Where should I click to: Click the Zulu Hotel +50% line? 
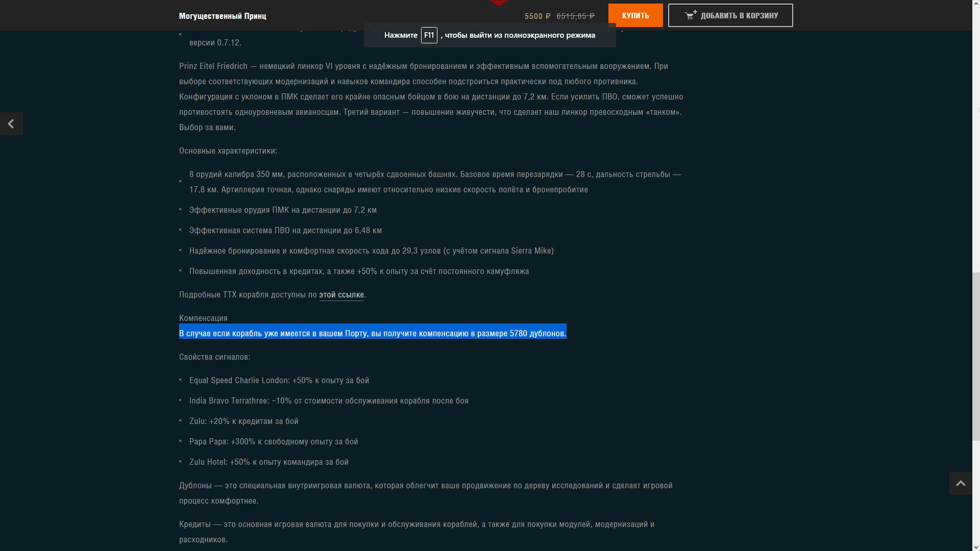[x=269, y=462]
